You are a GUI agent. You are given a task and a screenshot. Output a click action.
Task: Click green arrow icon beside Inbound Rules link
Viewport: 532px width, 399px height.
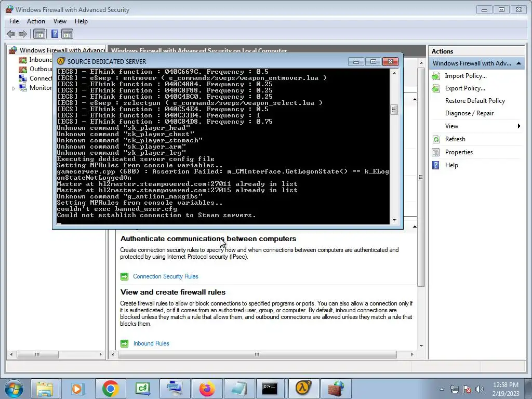click(125, 344)
